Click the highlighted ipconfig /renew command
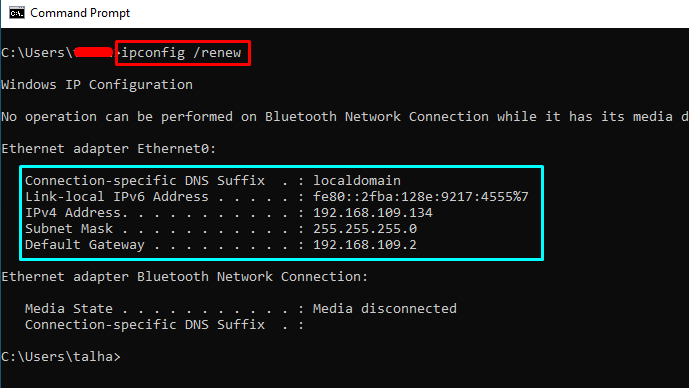689x388 pixels. pos(181,53)
